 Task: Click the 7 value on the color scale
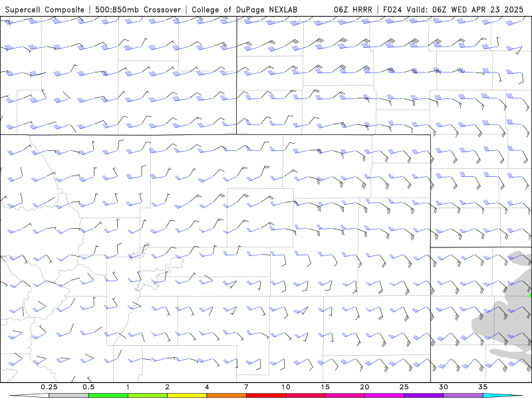point(246,387)
